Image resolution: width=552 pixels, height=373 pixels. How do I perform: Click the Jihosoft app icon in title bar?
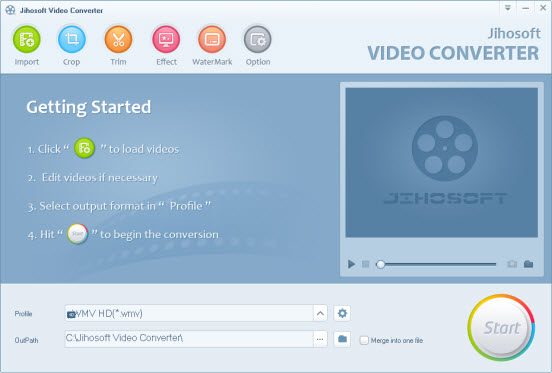tap(10, 10)
